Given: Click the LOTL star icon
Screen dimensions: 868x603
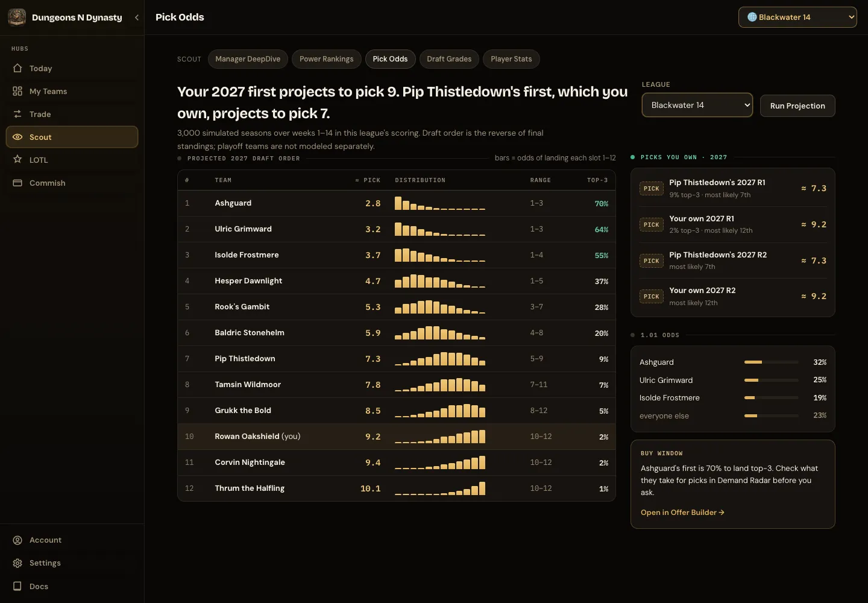Looking at the screenshot, I should (x=17, y=160).
